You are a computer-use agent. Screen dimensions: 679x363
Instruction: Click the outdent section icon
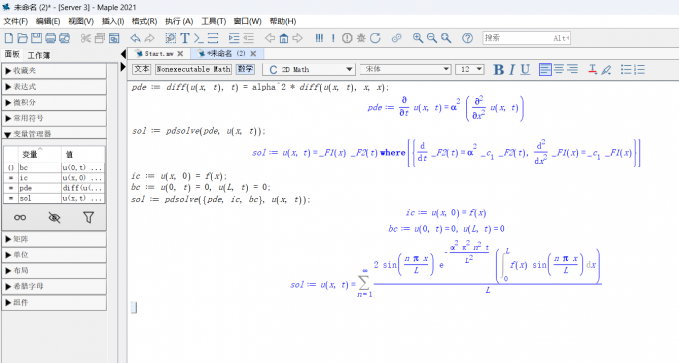(x=248, y=38)
